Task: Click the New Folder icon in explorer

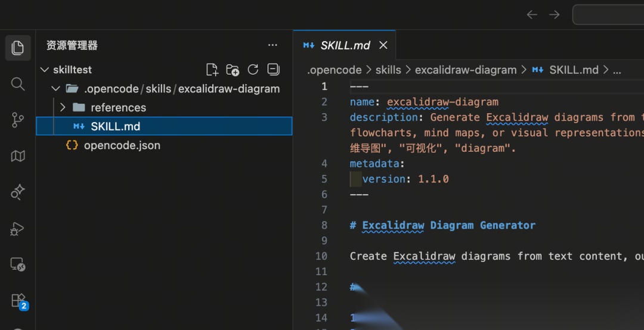Action: [x=233, y=70]
